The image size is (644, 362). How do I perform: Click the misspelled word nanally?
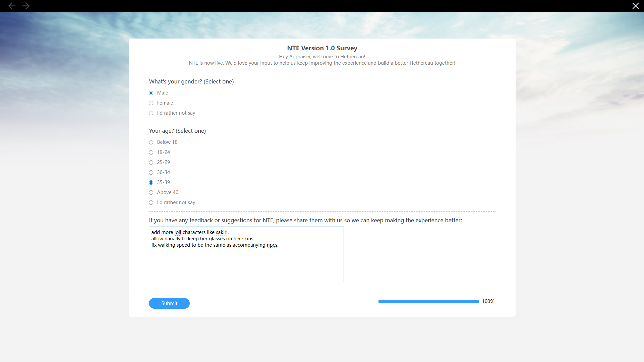(172, 239)
